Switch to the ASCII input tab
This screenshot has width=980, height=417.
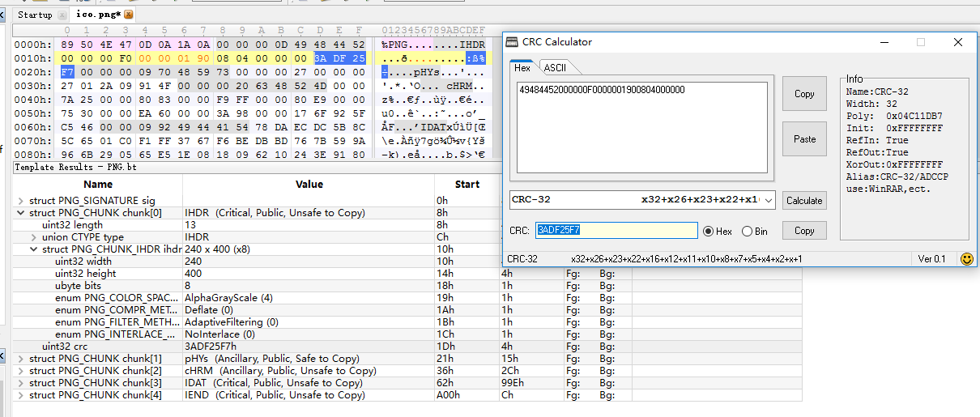[x=555, y=68]
